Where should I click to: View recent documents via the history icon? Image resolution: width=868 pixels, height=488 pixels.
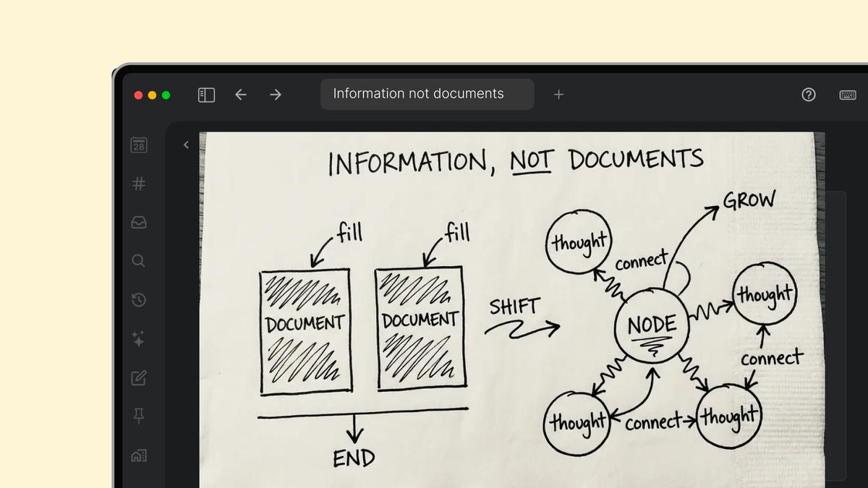tap(138, 300)
